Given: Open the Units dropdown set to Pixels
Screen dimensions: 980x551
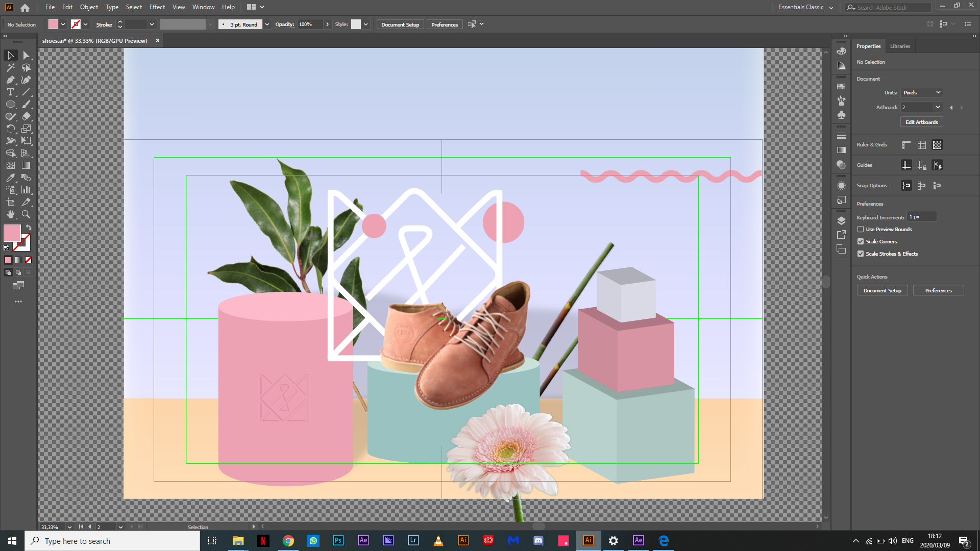Looking at the screenshot, I should tap(921, 92).
